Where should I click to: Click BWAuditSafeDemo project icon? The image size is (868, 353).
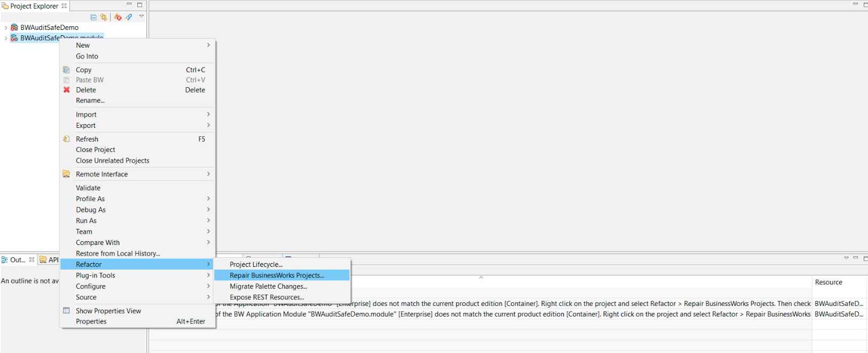14,27
